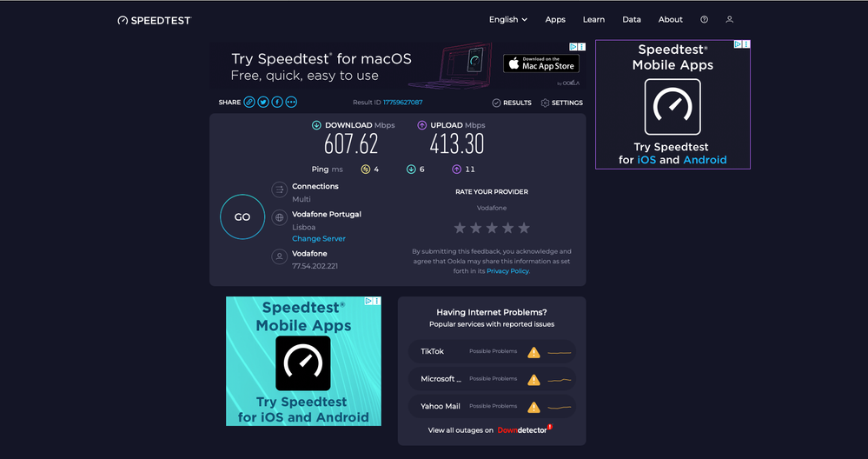Share the result on Facebook
Image resolution: width=868 pixels, height=459 pixels.
(277, 102)
